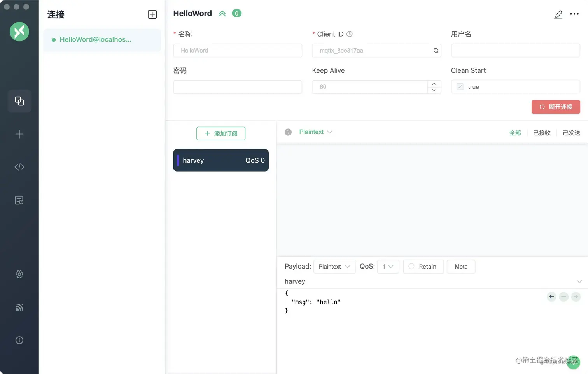Open the Connections page in sidebar

coord(19,101)
